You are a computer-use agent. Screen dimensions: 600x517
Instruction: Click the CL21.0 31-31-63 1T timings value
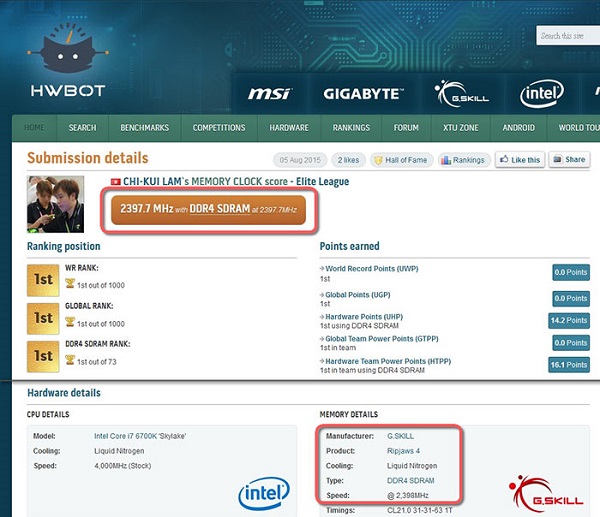[420, 510]
